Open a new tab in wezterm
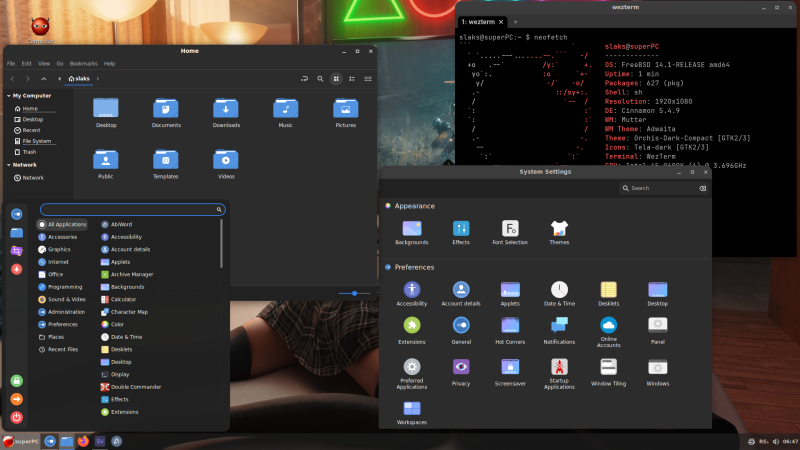Image resolution: width=800 pixels, height=450 pixels. 515,22
